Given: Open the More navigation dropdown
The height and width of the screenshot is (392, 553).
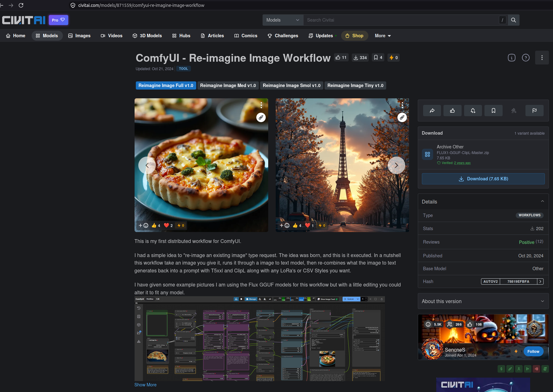Looking at the screenshot, I should click(383, 36).
